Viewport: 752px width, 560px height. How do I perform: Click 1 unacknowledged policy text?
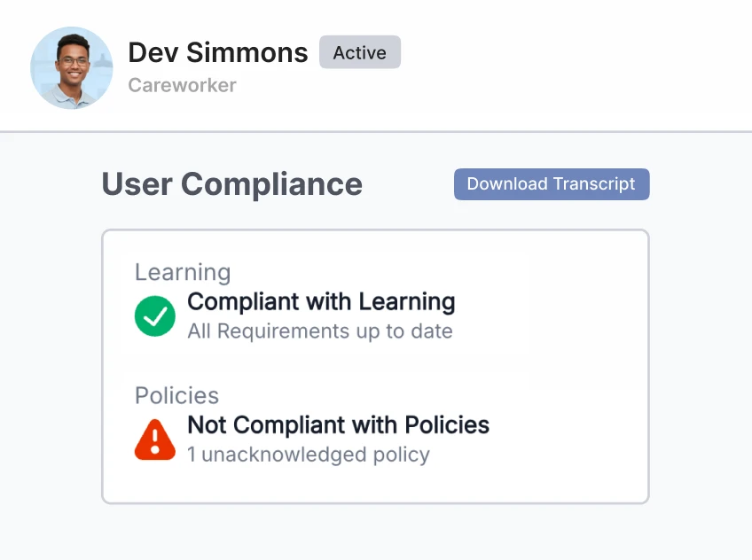click(x=309, y=455)
